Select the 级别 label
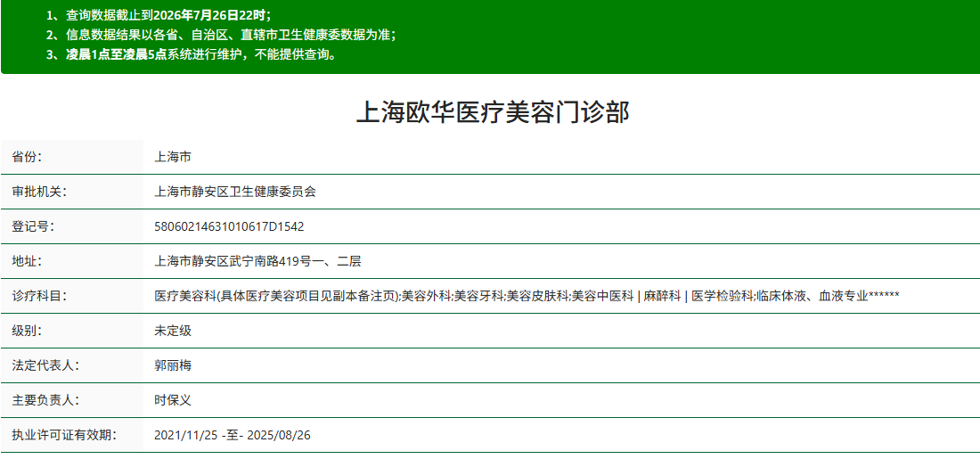 27,330
